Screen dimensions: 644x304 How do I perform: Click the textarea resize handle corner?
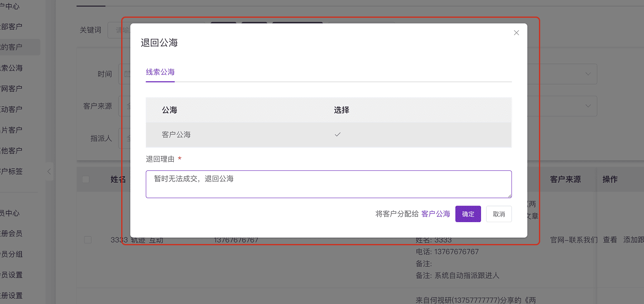tap(509, 195)
